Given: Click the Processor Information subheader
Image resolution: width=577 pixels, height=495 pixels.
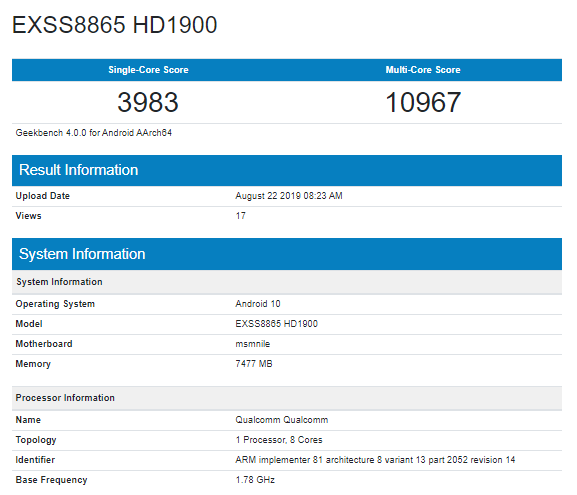Looking at the screenshot, I should coord(287,398).
